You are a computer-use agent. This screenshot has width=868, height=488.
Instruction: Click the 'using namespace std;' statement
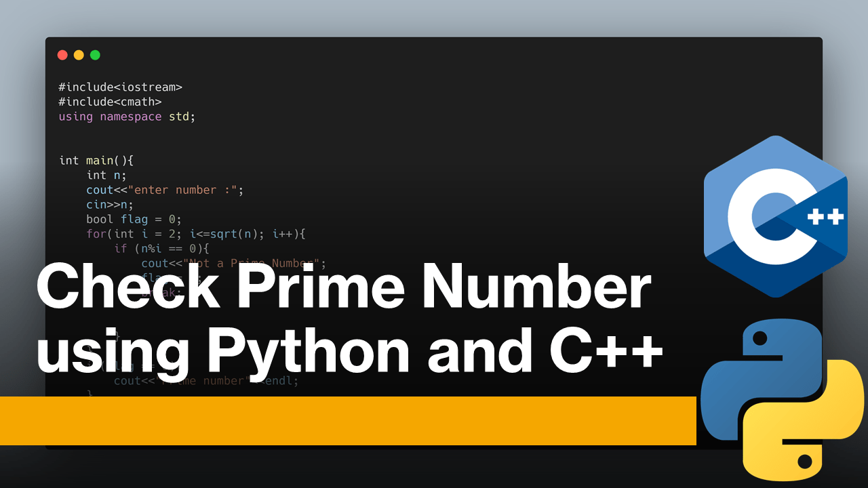point(126,117)
